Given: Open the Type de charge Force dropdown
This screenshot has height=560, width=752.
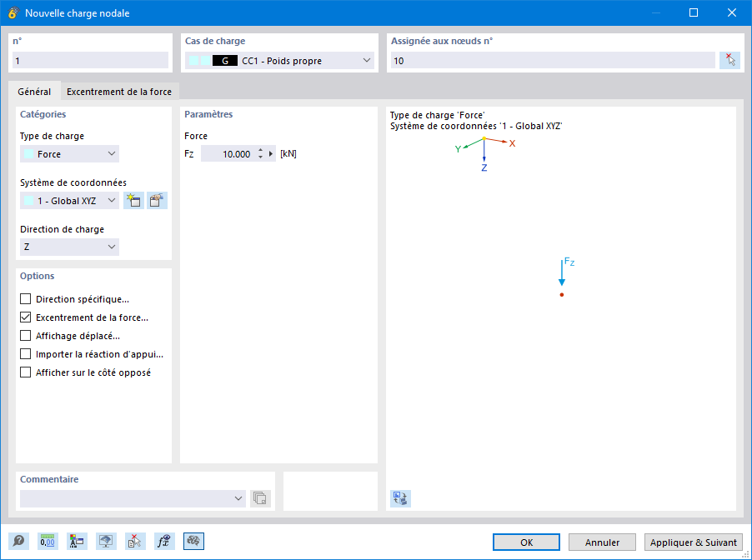Looking at the screenshot, I should click(69, 154).
